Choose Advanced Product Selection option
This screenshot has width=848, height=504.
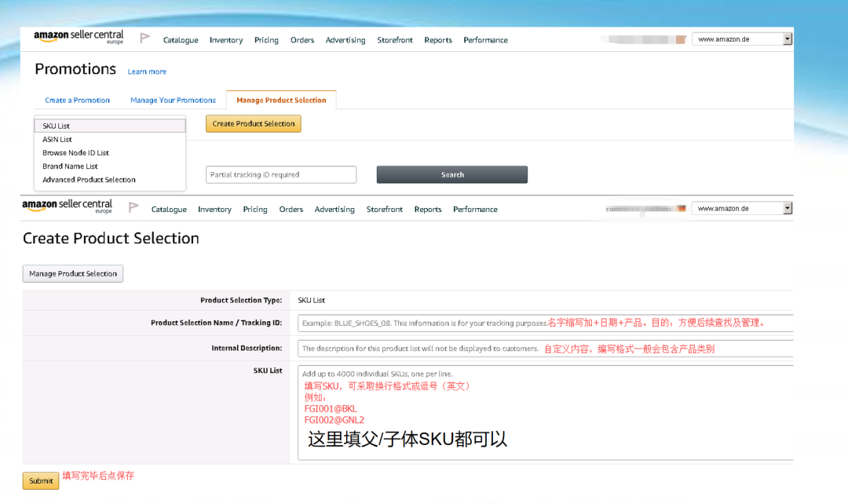point(89,180)
